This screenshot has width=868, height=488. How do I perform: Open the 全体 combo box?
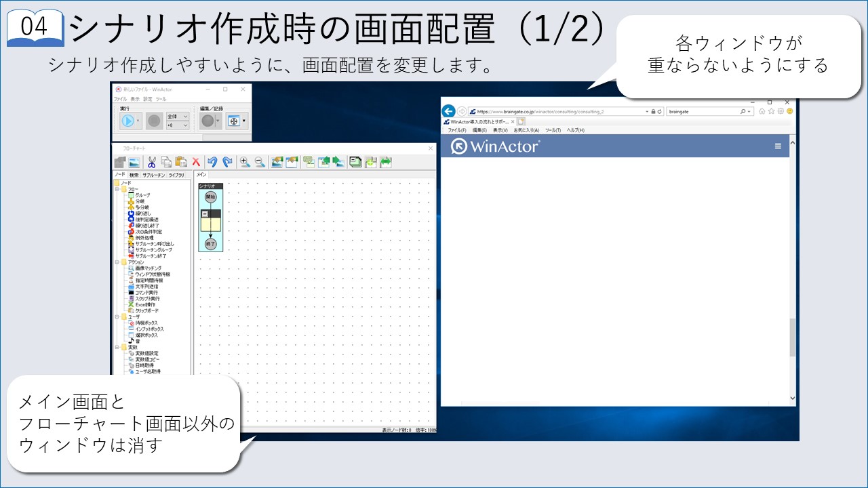click(x=178, y=117)
